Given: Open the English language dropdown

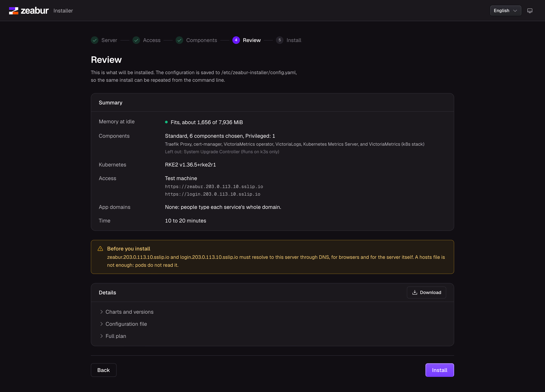Looking at the screenshot, I should coord(506,11).
